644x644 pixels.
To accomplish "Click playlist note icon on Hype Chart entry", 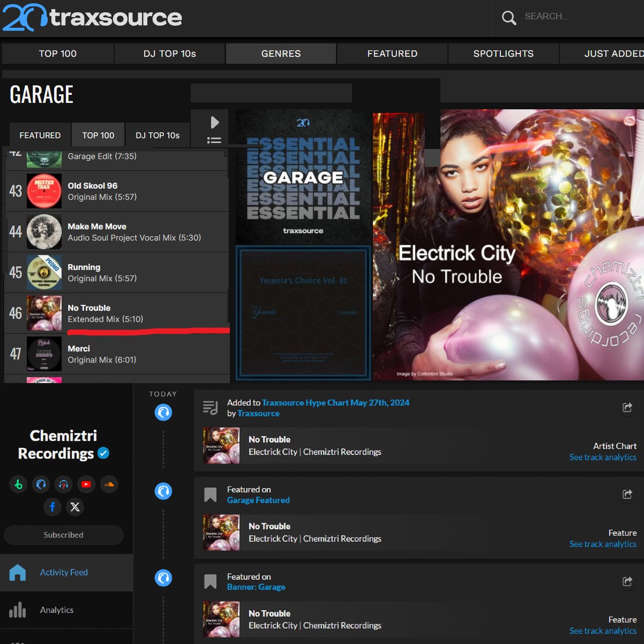I will 210,408.
